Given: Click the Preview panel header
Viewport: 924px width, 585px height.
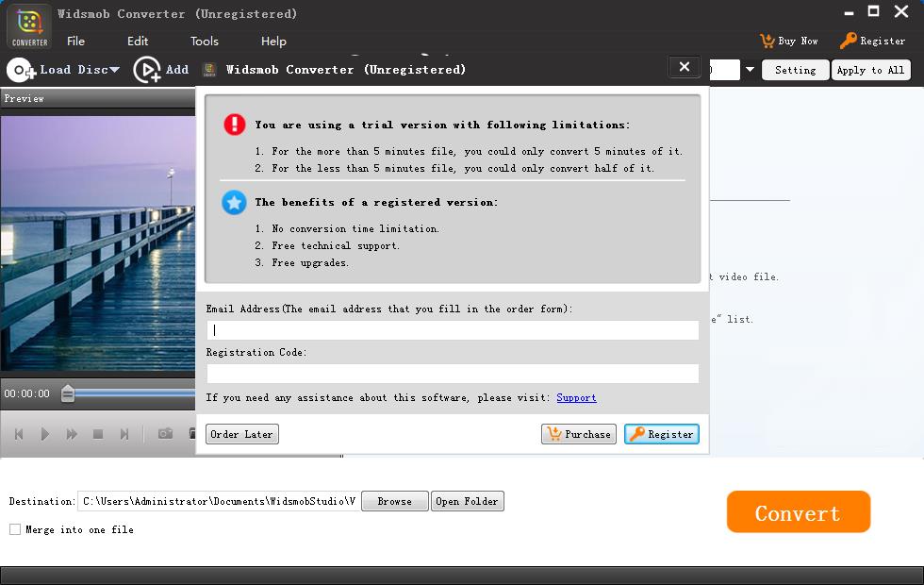Looking at the screenshot, I should point(98,98).
